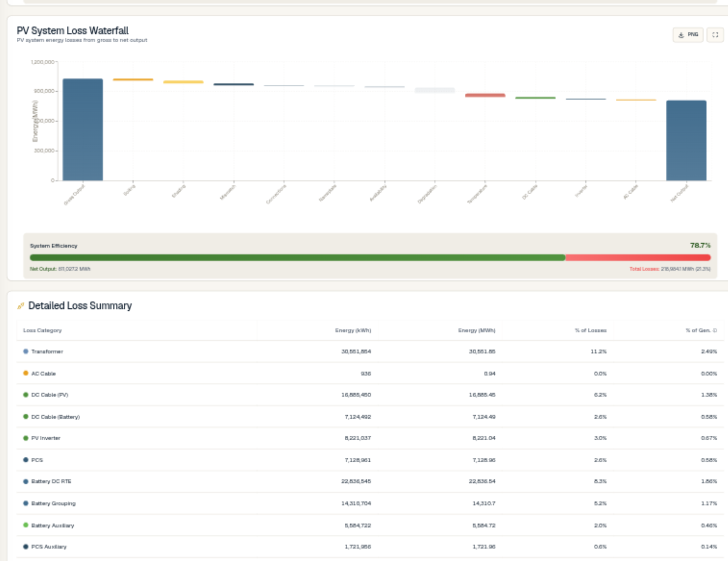
Task: Click the Detailed Loss Summary heading icon
Action: click(20, 306)
